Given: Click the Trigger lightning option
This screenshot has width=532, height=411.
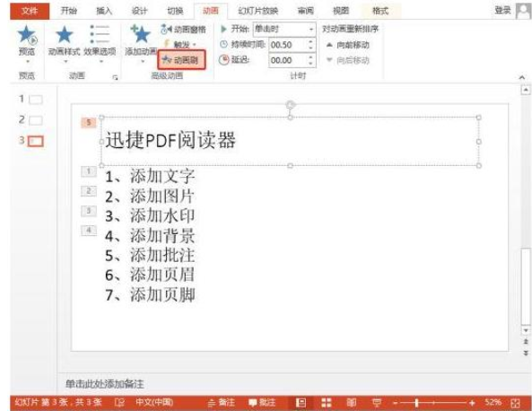Looking at the screenshot, I should [179, 45].
